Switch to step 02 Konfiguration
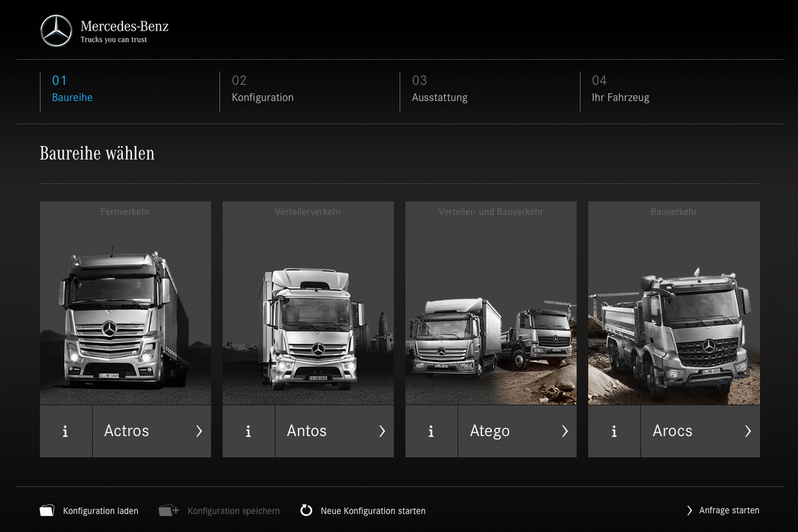798x532 pixels. [x=263, y=89]
